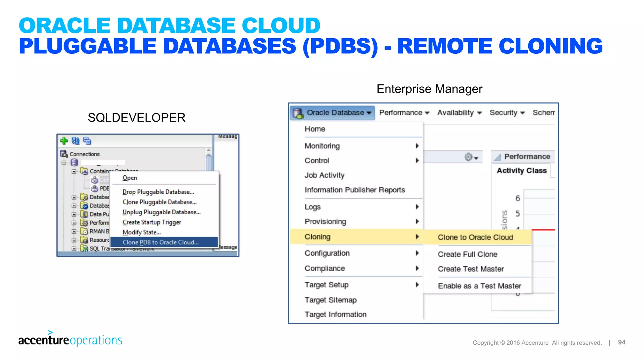Click the Database Status folder icon with blue badge

pyautogui.click(x=84, y=206)
